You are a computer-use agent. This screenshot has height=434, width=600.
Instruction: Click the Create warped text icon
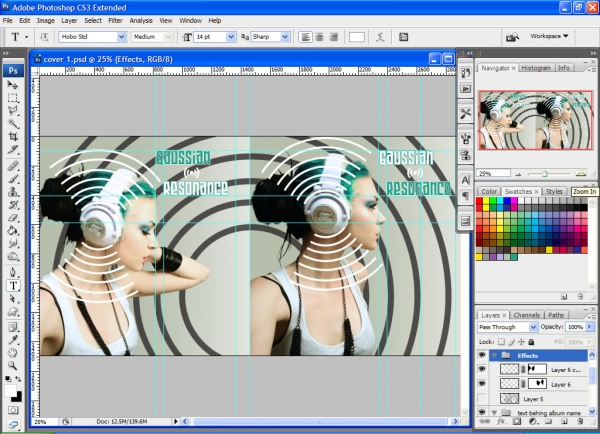click(380, 37)
